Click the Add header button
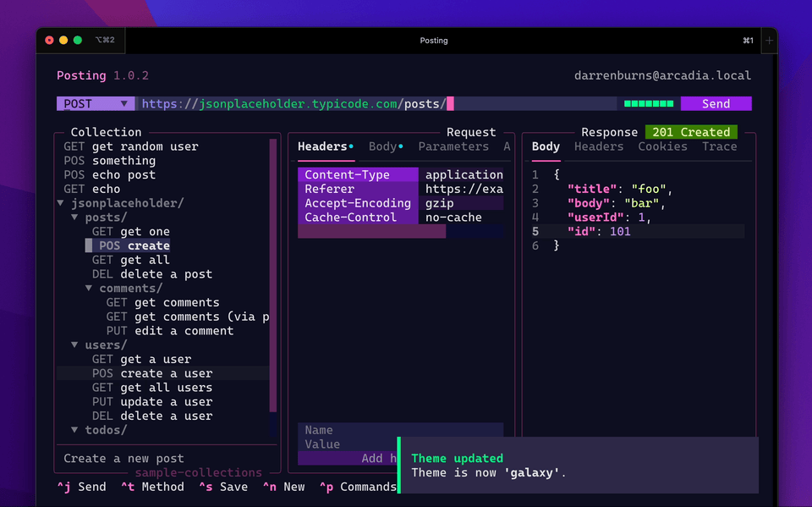The image size is (812, 507). point(372,457)
